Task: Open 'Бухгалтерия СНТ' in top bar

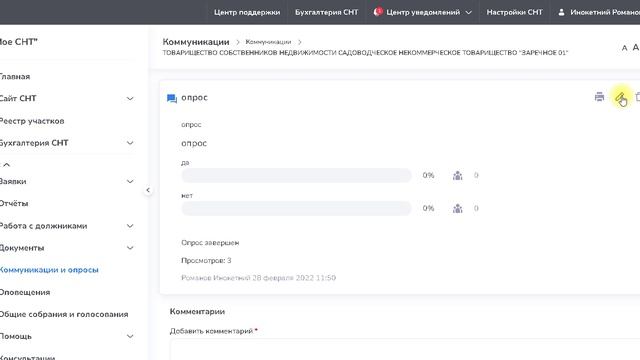Action: pyautogui.click(x=327, y=12)
